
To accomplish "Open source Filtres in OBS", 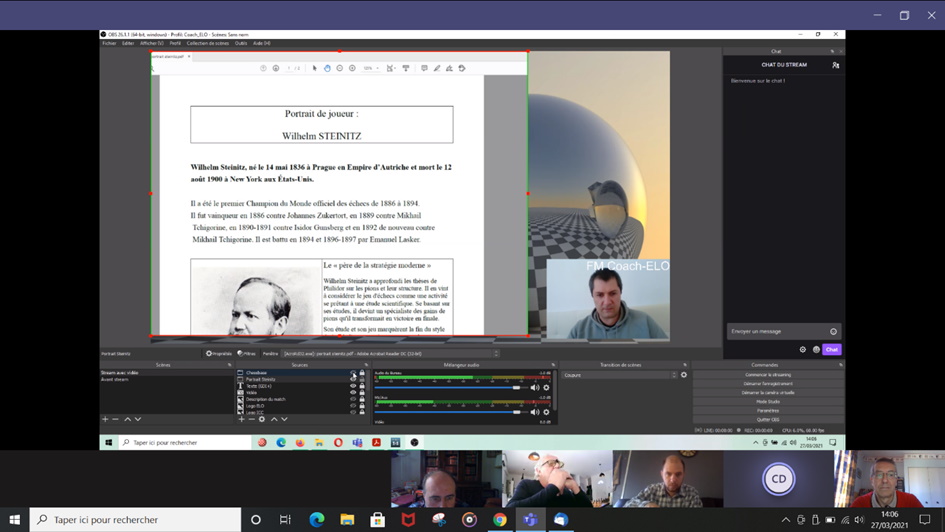I will (247, 354).
